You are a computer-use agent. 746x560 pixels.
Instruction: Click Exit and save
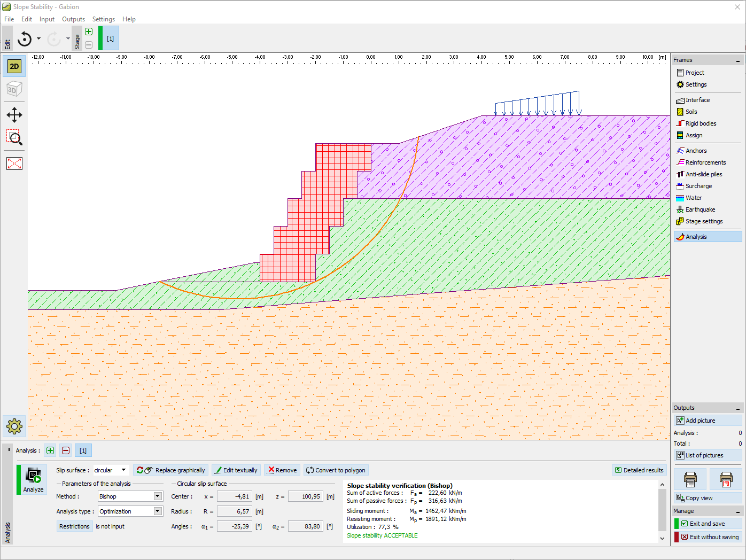click(x=707, y=523)
